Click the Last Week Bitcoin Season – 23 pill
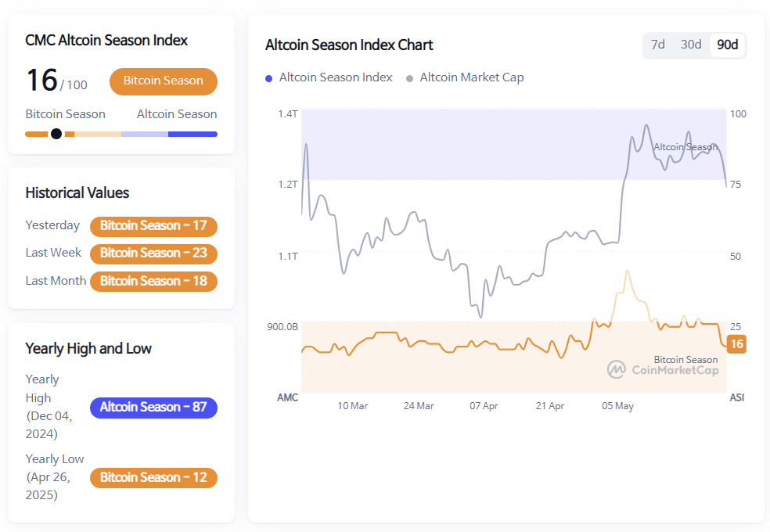770x532 pixels. [153, 253]
